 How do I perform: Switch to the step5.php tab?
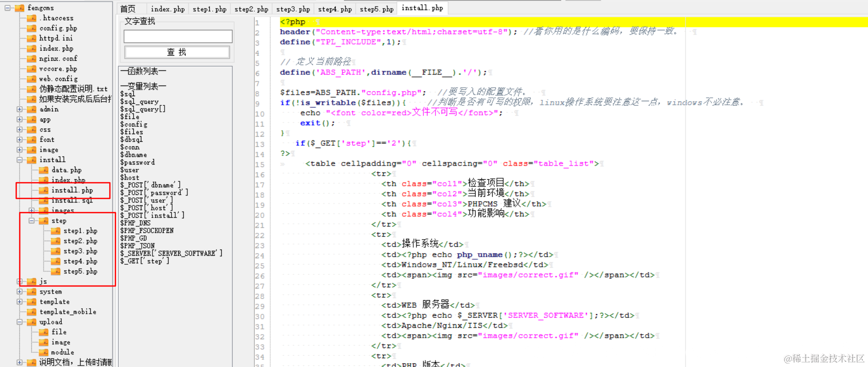[x=376, y=9]
